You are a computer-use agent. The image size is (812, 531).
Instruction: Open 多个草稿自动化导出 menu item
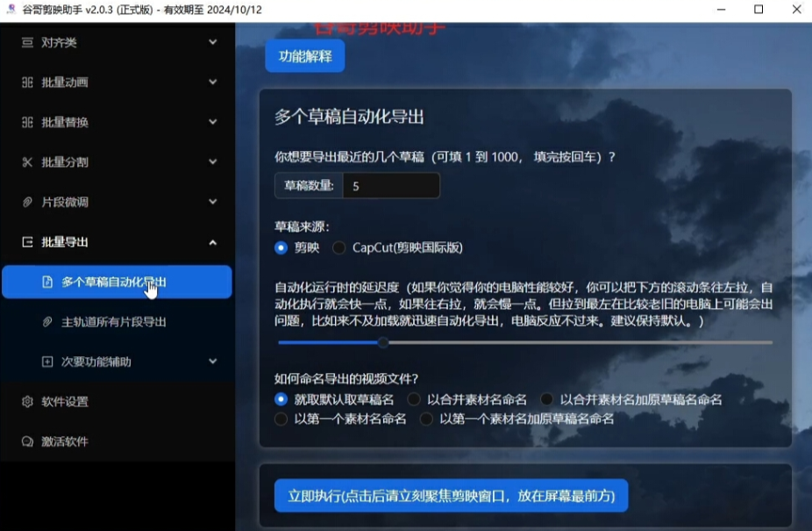(x=113, y=282)
